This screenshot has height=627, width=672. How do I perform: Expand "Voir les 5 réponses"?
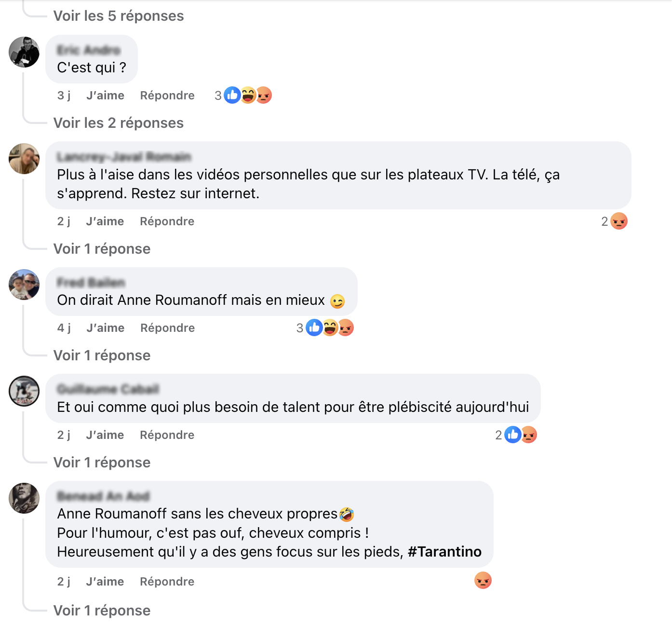pos(119,16)
